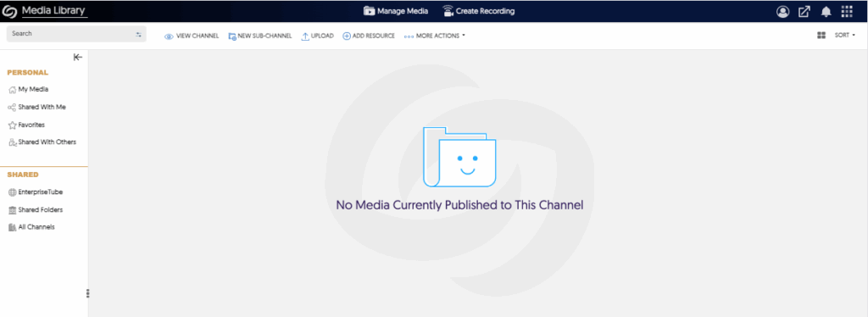The width and height of the screenshot is (868, 317).
Task: Select Create Recording in top bar
Action: [x=479, y=11]
